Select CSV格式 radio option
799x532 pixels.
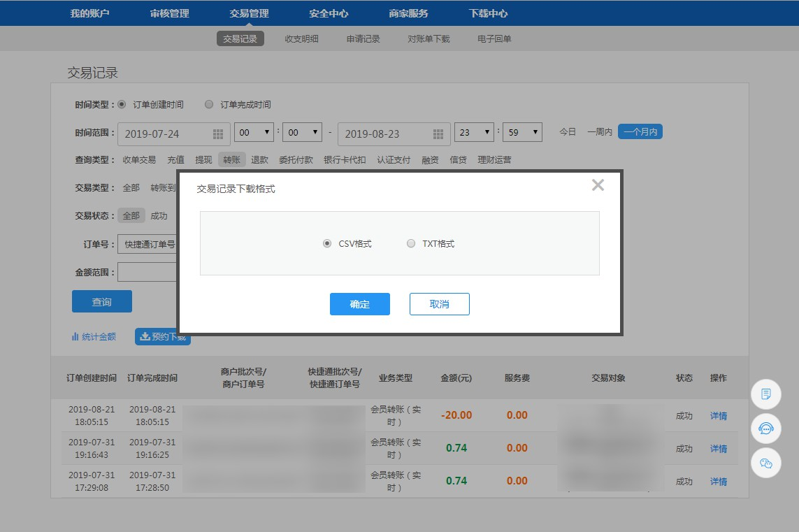tap(327, 244)
